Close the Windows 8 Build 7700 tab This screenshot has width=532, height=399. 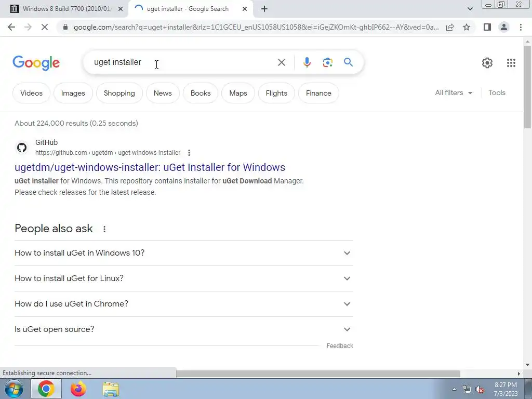tap(121, 9)
